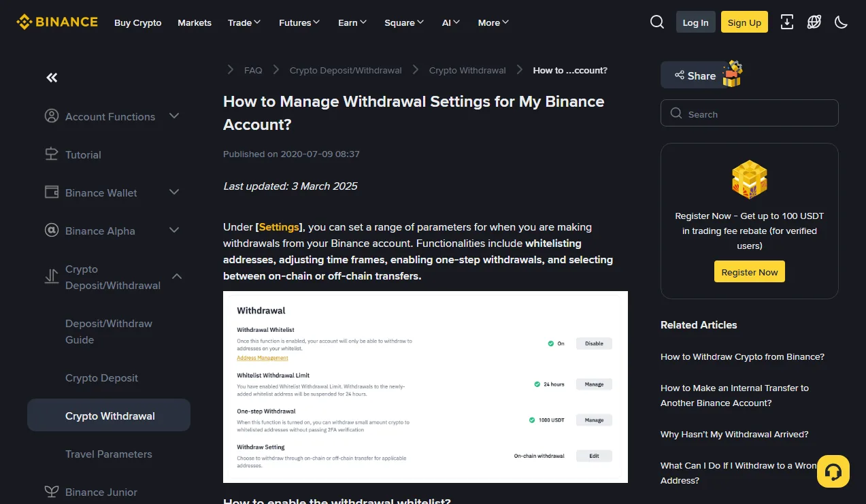Viewport: 866px width, 504px height.
Task: Click the Published on 2020-07-09 08:37 text
Action: point(291,154)
